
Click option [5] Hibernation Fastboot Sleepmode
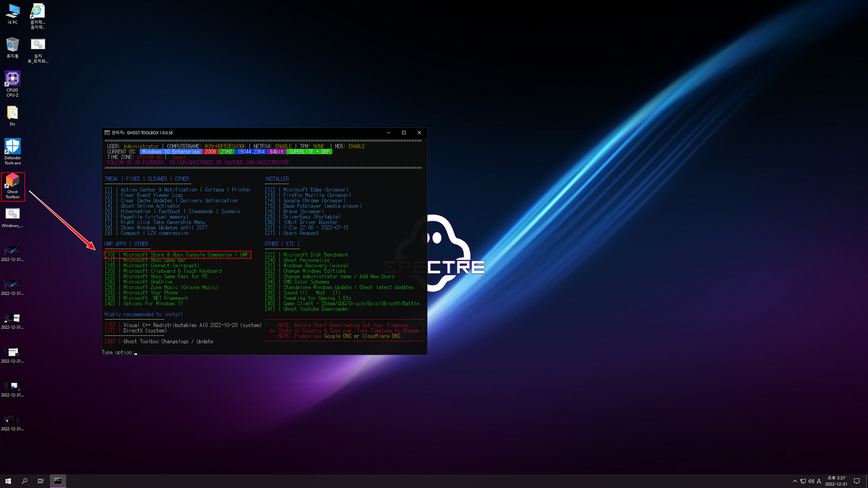point(173,212)
